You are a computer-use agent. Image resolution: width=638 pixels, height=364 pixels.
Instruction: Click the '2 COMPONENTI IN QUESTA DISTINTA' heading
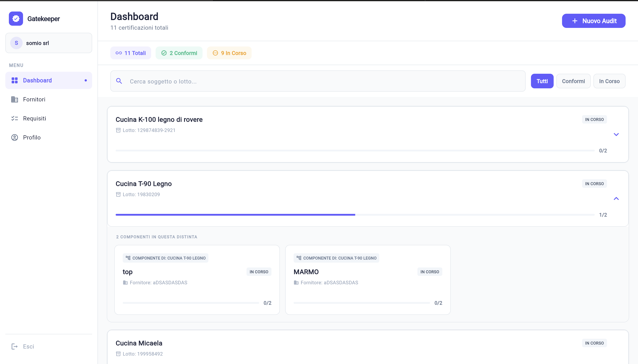click(157, 237)
